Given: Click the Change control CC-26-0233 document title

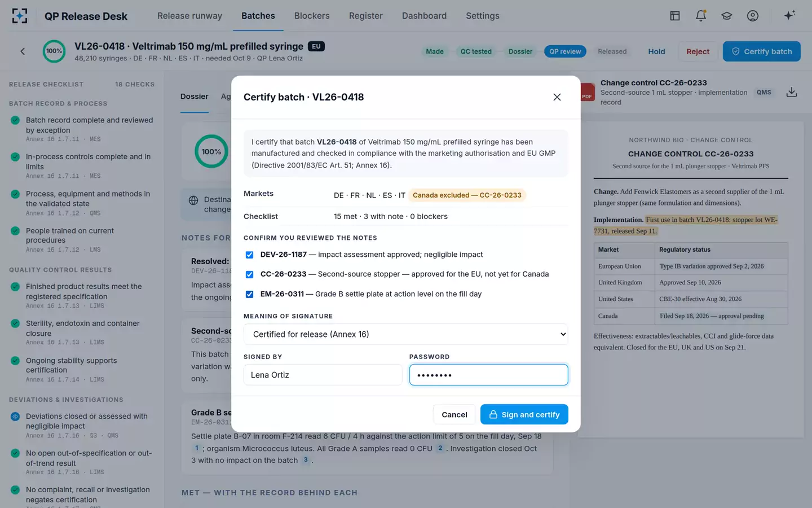Looking at the screenshot, I should pyautogui.click(x=654, y=83).
